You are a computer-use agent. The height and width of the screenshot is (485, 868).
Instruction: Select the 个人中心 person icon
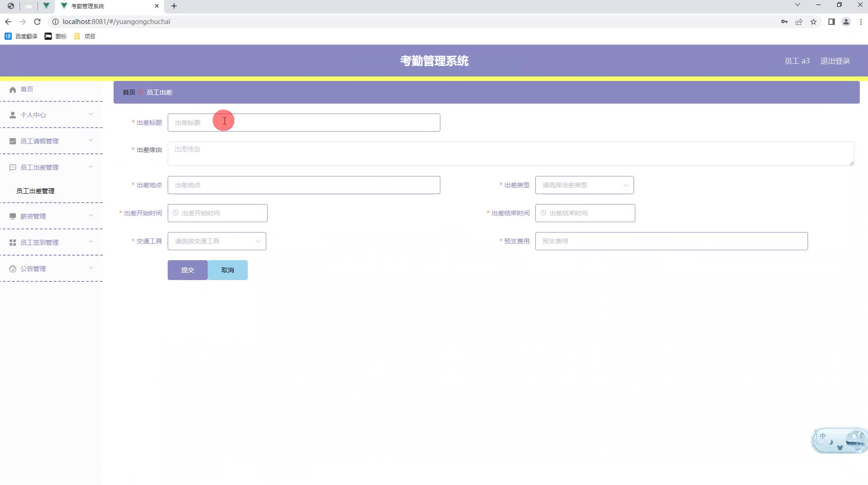[x=13, y=115]
